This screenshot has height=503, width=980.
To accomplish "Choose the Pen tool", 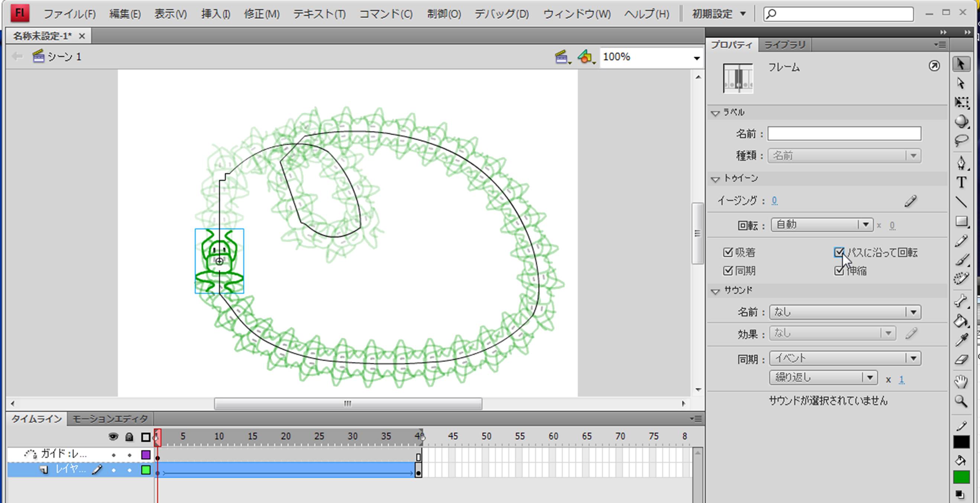I will click(x=961, y=163).
